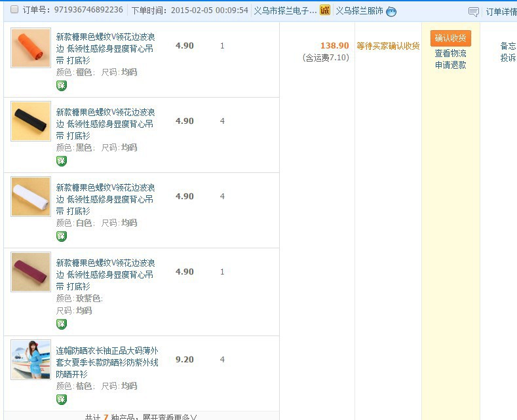Image resolution: width=517 pixels, height=420 pixels.
Task: Open the white tank top thumbnail
Action: click(x=31, y=197)
